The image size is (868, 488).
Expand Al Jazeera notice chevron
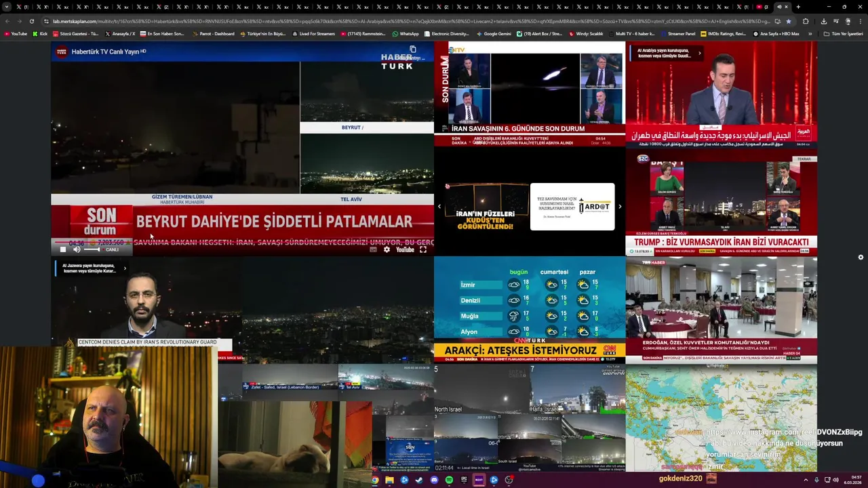[124, 268]
